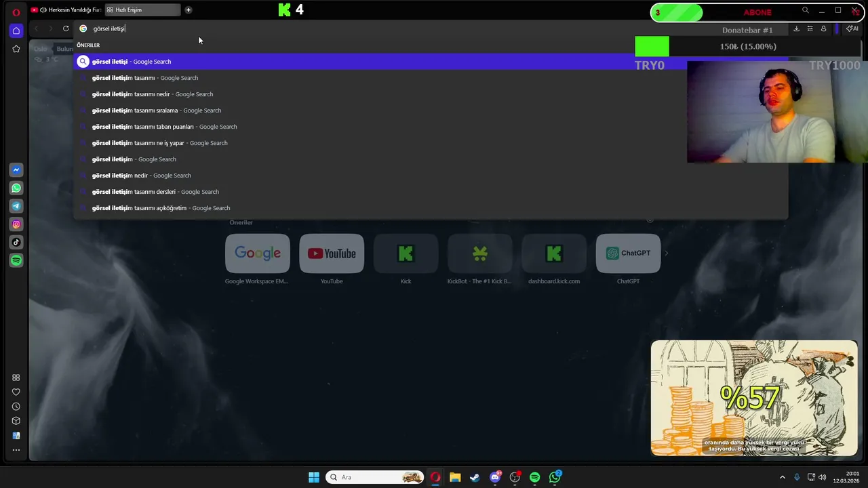Open the Opera AI button
Viewport: 868px width, 488px height.
pyautogui.click(x=852, y=28)
